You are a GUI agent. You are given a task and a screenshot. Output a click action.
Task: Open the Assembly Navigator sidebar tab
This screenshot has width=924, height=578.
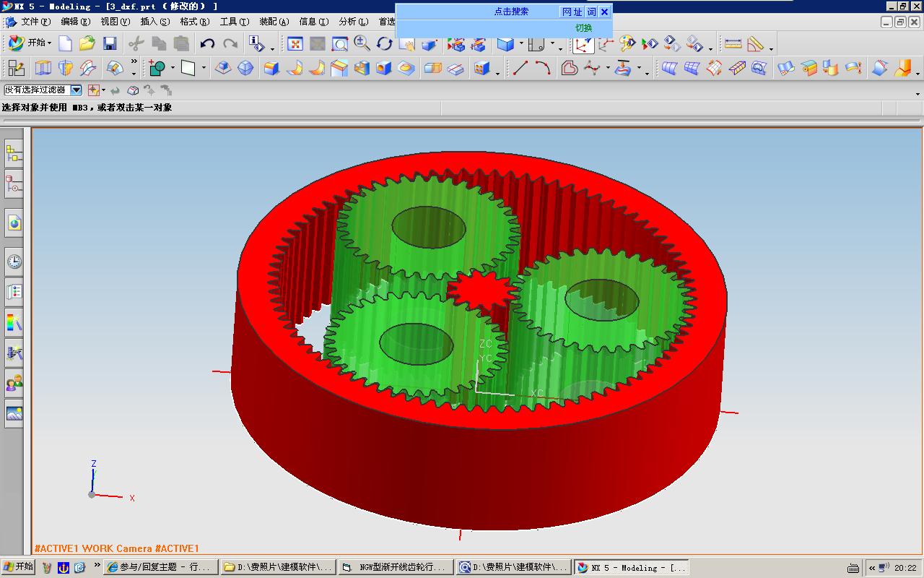click(14, 153)
